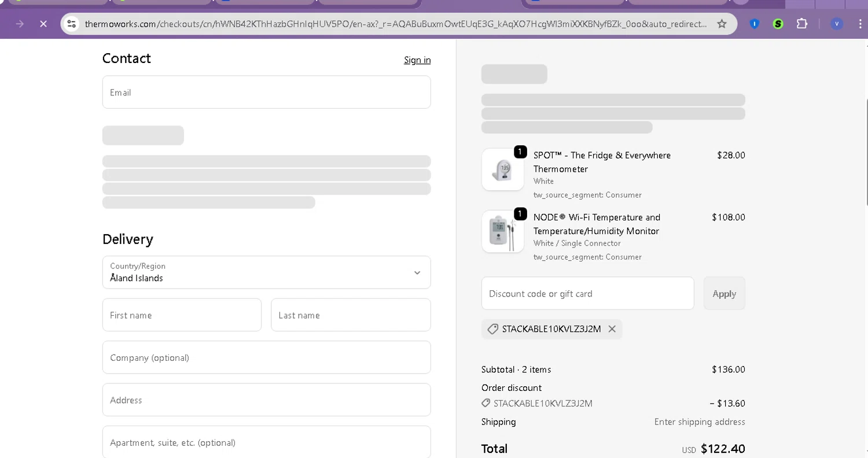This screenshot has width=868, height=458.
Task: Click the – $13.60 discount amount
Action: click(x=727, y=404)
